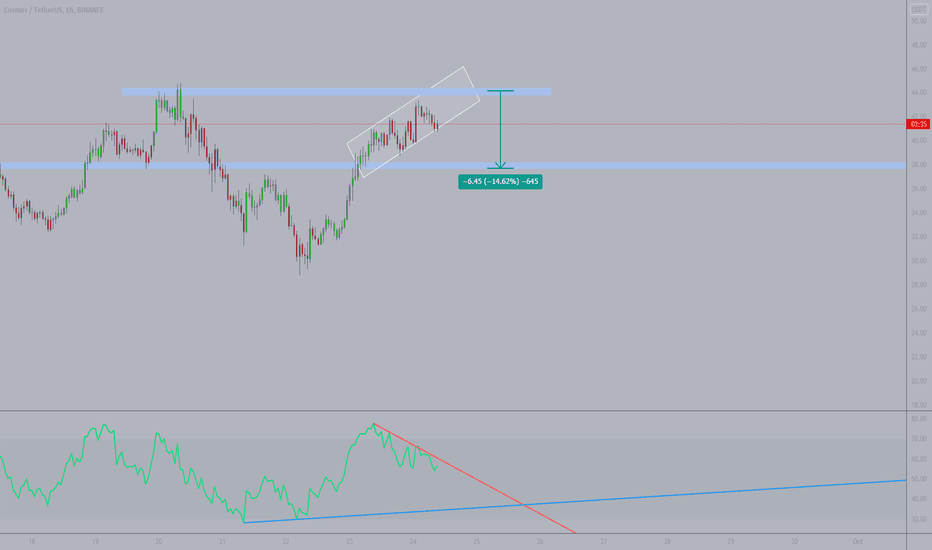Select the red descending RSI trendline
This screenshot has width=932, height=550.
[x=474, y=478]
